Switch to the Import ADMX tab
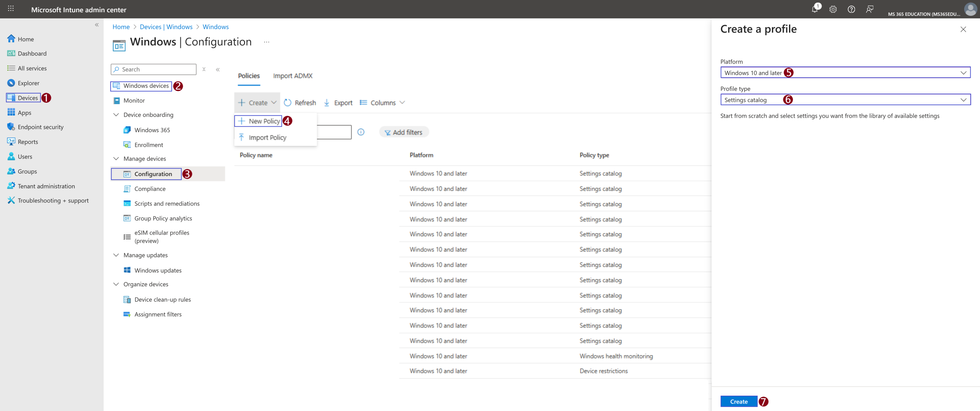The width and height of the screenshot is (980, 411). (x=293, y=76)
